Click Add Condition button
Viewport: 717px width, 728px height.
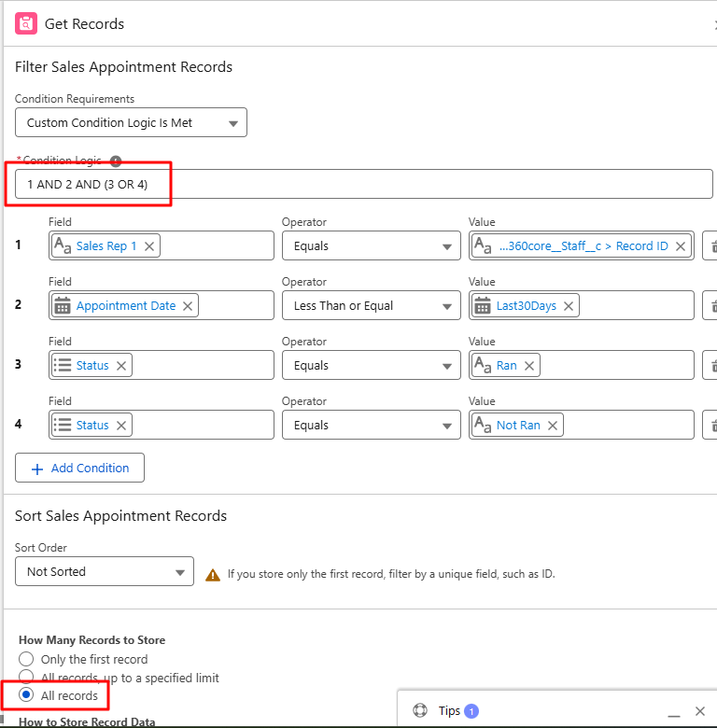point(79,468)
